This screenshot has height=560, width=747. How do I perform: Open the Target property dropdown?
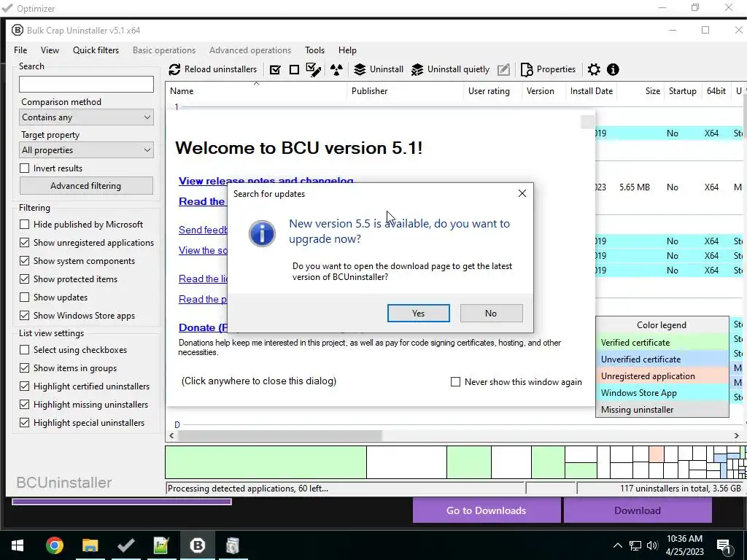86,150
